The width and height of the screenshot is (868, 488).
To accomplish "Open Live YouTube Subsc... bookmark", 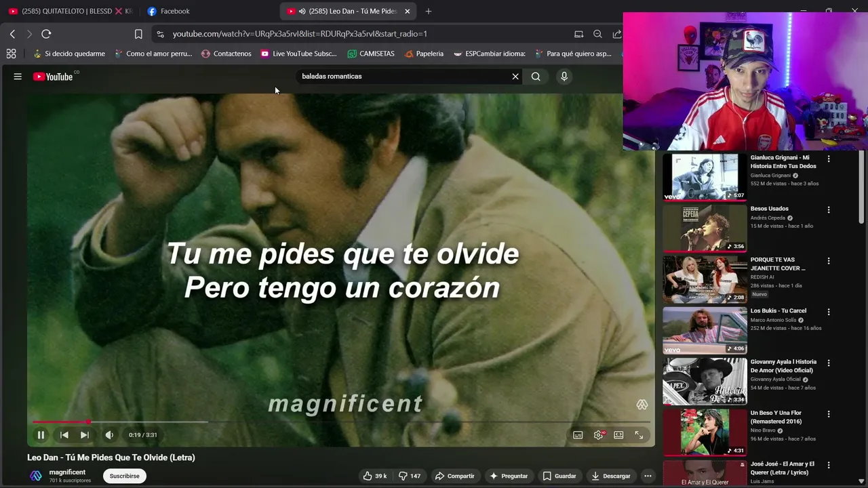I will (x=298, y=54).
